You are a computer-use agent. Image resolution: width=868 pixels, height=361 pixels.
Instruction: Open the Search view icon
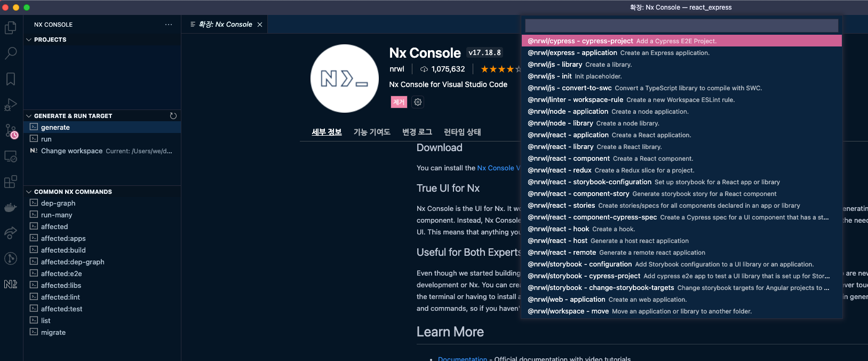[x=11, y=53]
